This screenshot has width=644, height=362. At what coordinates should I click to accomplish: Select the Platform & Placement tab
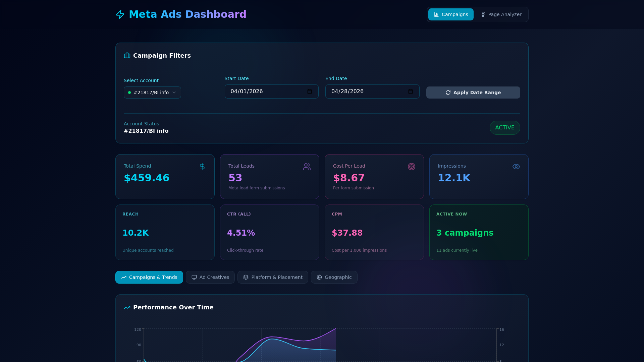click(273, 277)
